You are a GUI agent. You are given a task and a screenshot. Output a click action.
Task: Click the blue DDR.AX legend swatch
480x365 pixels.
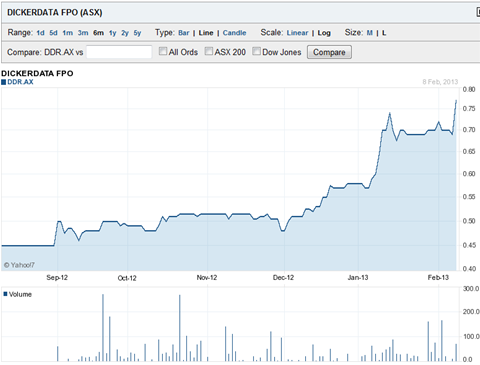coord(4,82)
